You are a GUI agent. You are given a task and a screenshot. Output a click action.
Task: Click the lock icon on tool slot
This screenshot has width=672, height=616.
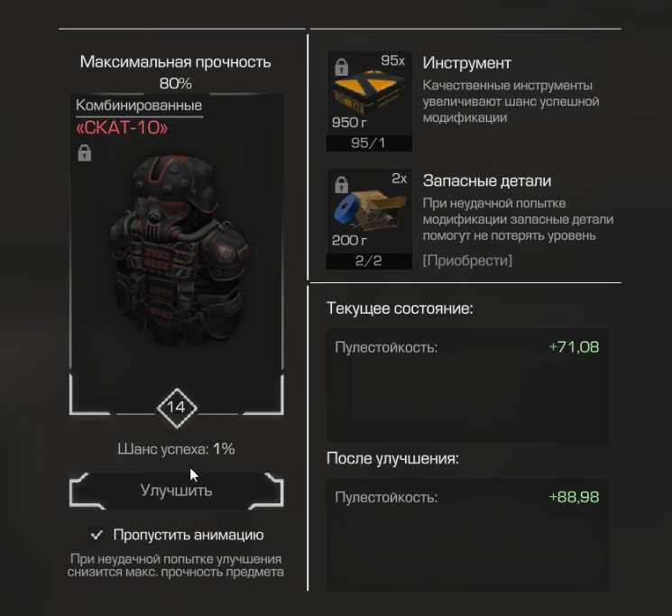point(342,68)
